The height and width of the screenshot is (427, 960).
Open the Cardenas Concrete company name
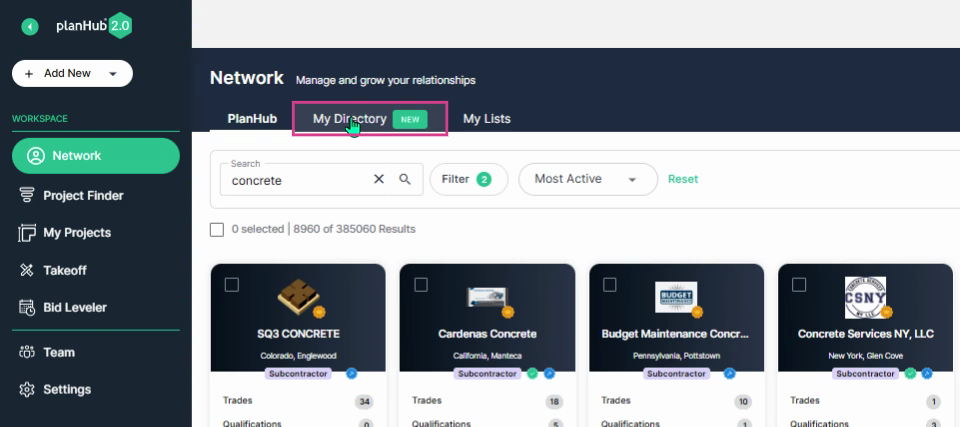click(487, 334)
